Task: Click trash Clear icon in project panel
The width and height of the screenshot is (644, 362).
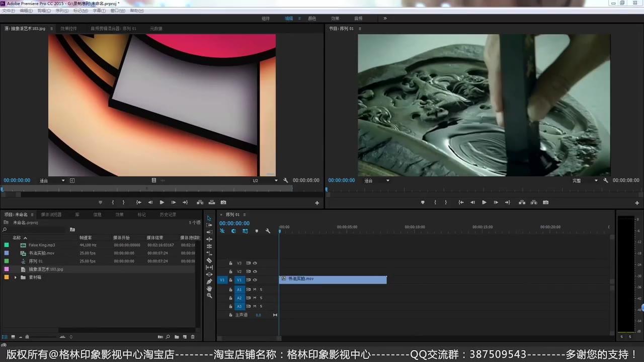Action: click(192, 337)
